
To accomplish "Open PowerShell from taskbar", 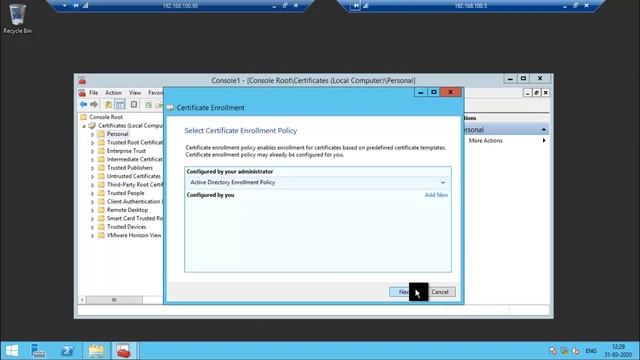I will pos(67,351).
